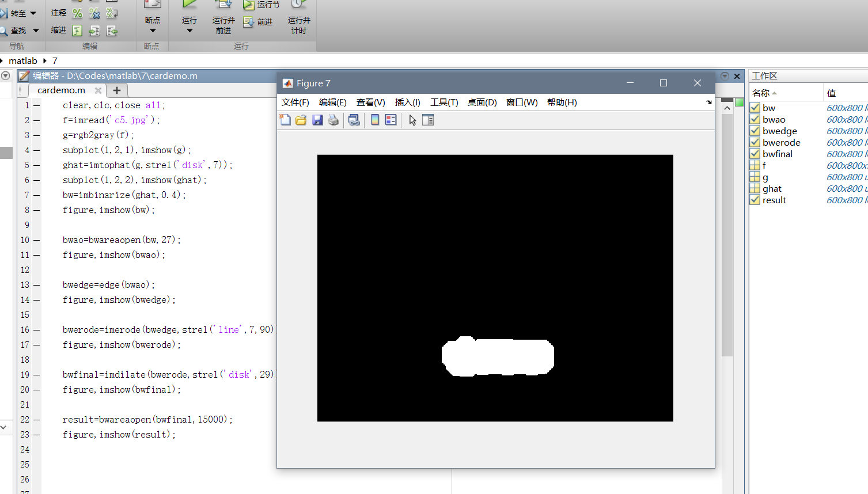Image resolution: width=868 pixels, height=494 pixels.
Task: Open the 转至 dropdown
Action: (33, 13)
